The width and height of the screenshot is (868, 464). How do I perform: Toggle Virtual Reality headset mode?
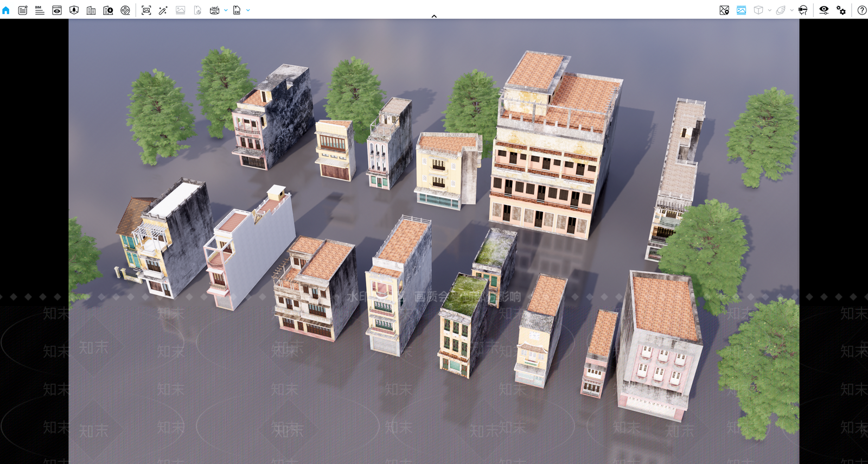pyautogui.click(x=803, y=10)
